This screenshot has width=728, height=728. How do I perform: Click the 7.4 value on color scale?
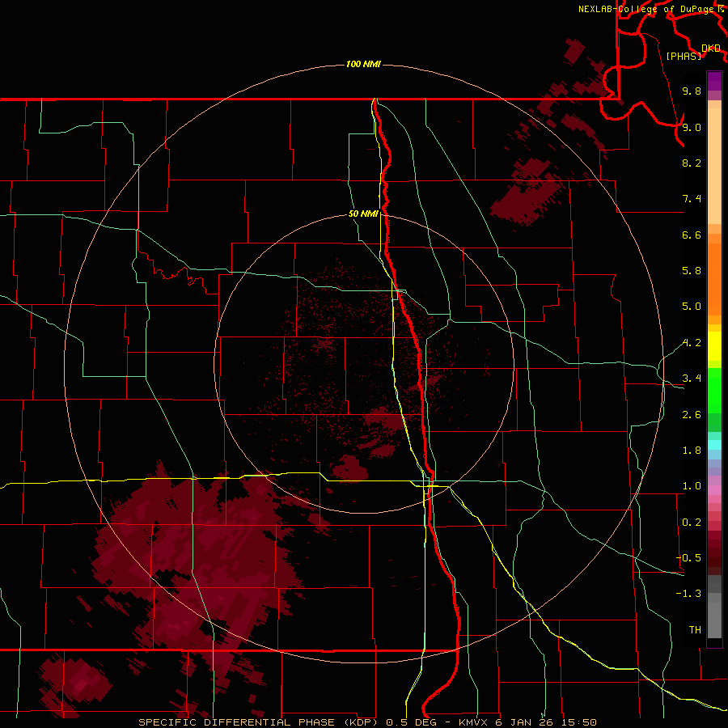692,199
